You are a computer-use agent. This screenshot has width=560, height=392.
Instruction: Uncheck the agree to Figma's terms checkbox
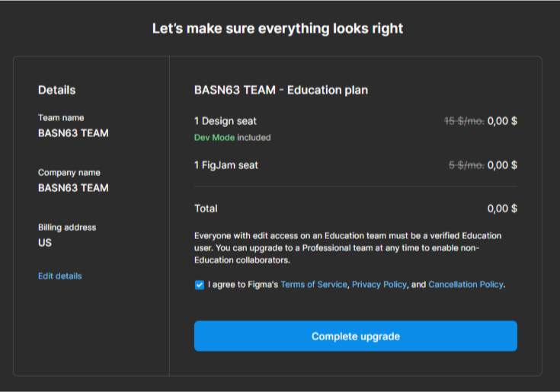(200, 285)
